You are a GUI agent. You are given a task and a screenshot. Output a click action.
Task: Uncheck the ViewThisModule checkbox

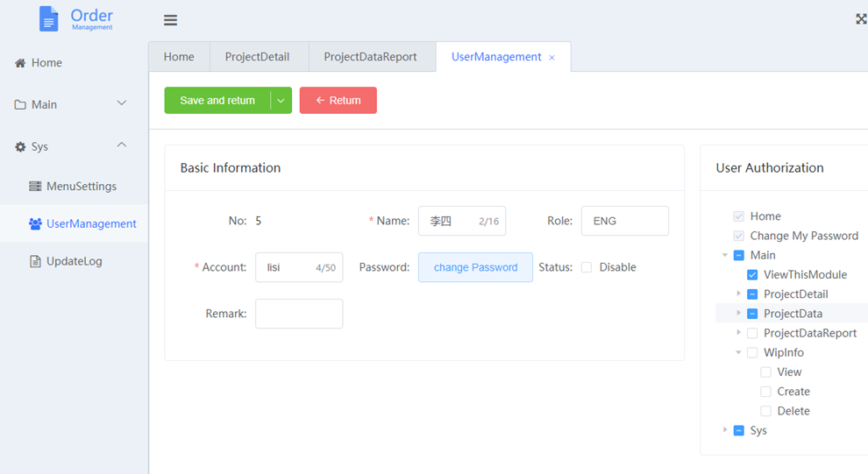(x=752, y=275)
